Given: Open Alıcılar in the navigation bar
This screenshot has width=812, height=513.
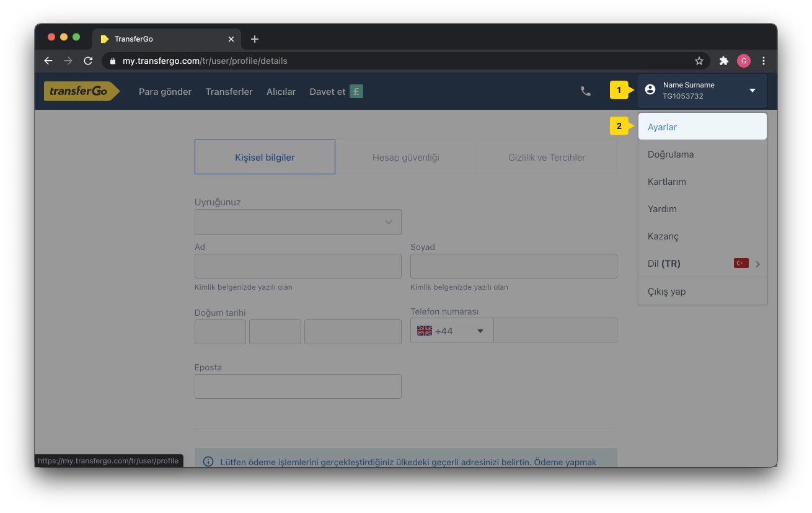Looking at the screenshot, I should (281, 91).
